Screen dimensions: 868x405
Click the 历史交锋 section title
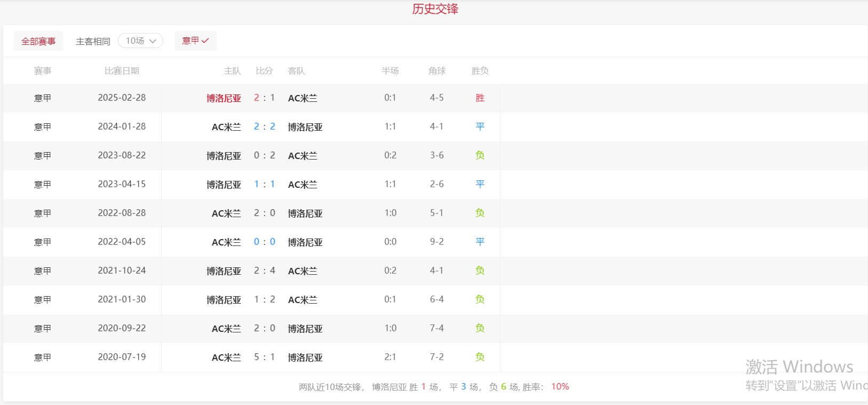[x=435, y=9]
